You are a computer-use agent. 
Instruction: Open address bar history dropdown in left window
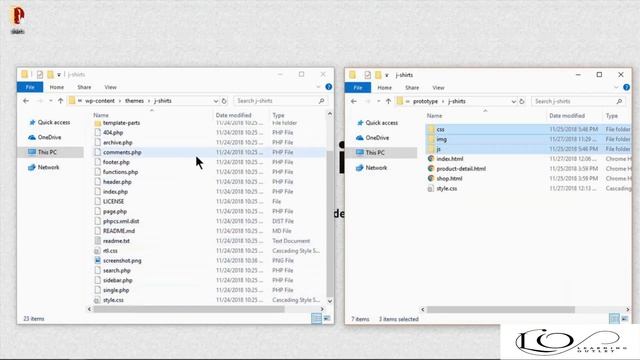(216, 101)
